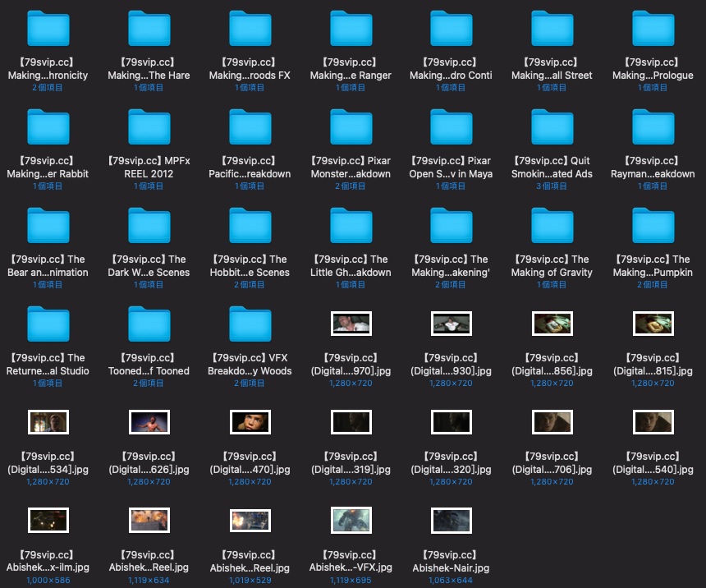
Task: Click the (Digital....856).jpg thumbnail
Action: 552,324
